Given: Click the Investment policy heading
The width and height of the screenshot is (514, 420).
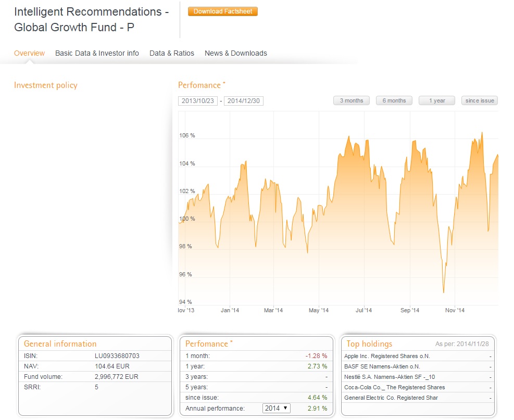Looking at the screenshot, I should click(45, 85).
